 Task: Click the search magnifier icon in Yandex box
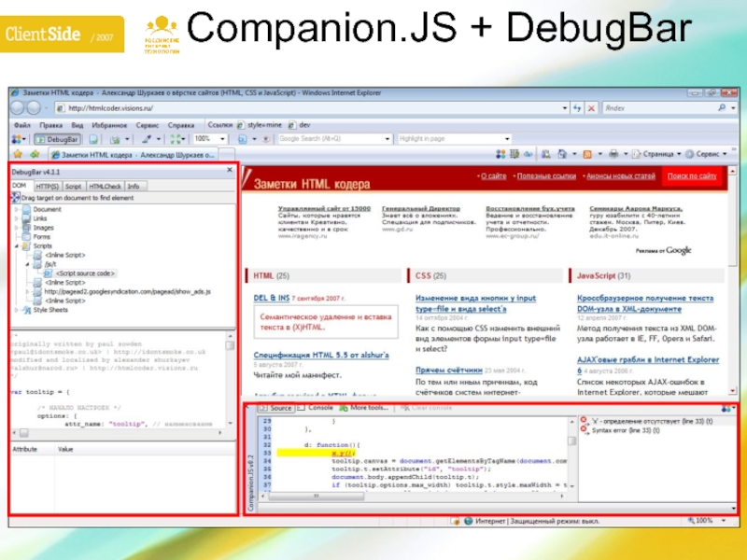(x=722, y=108)
